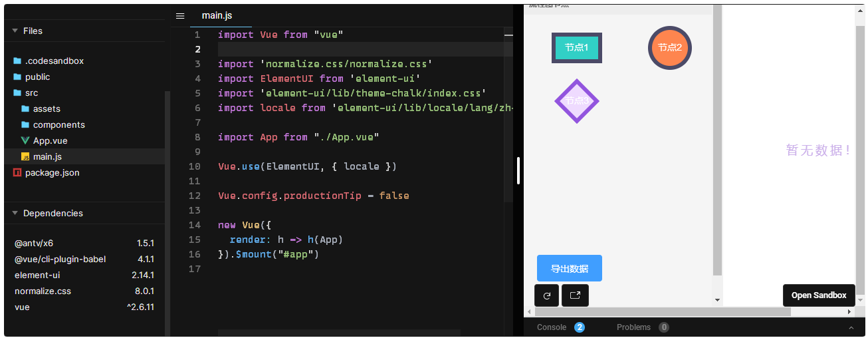
Task: Select the normalize.css dependency
Action: [x=84, y=291]
